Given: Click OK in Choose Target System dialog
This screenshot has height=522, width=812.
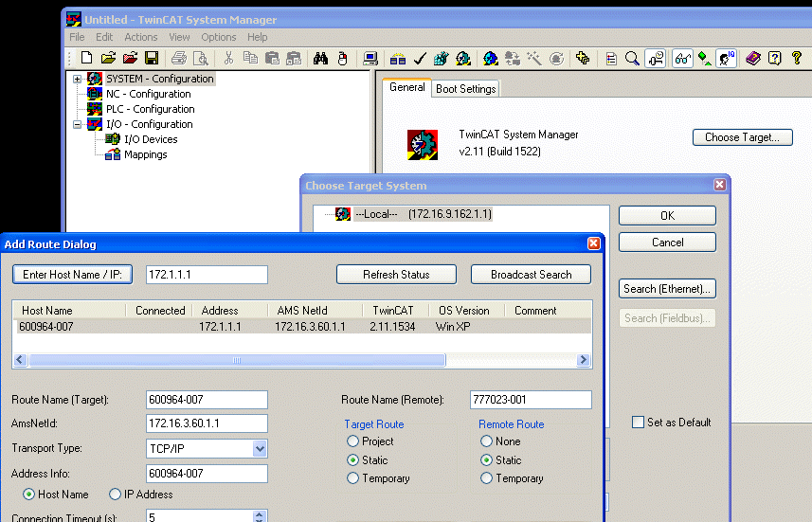Looking at the screenshot, I should [x=667, y=215].
